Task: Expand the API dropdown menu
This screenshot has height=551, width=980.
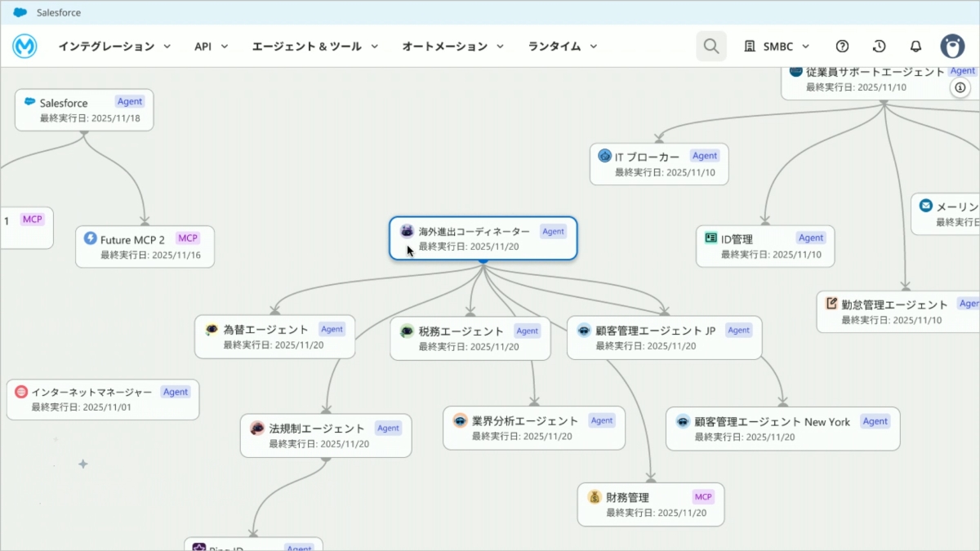Action: coord(212,47)
